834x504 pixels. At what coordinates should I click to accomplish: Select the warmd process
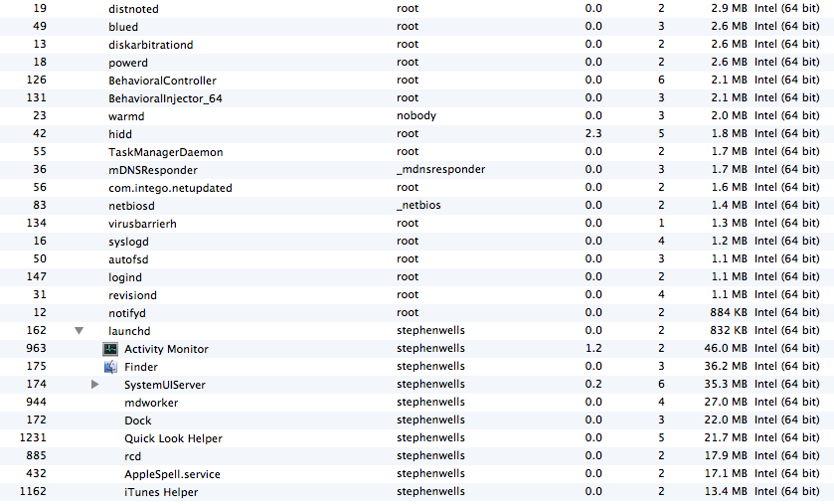click(x=417, y=116)
